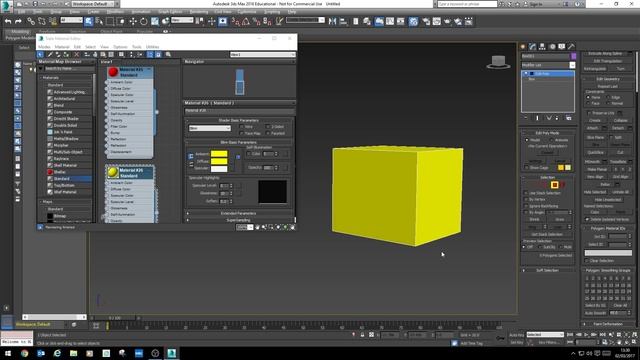Click the Redo arrow in main toolbar

pyautogui.click(x=18, y=21)
